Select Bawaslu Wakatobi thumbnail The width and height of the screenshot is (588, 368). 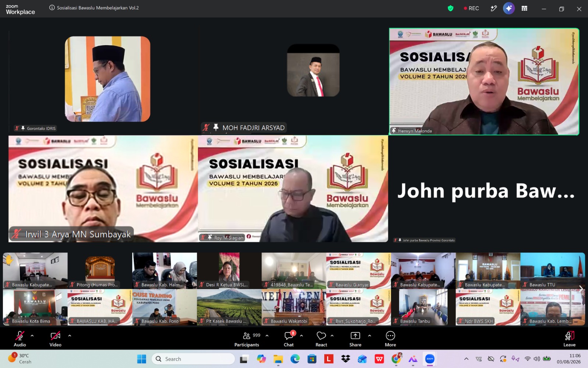pos(294,307)
